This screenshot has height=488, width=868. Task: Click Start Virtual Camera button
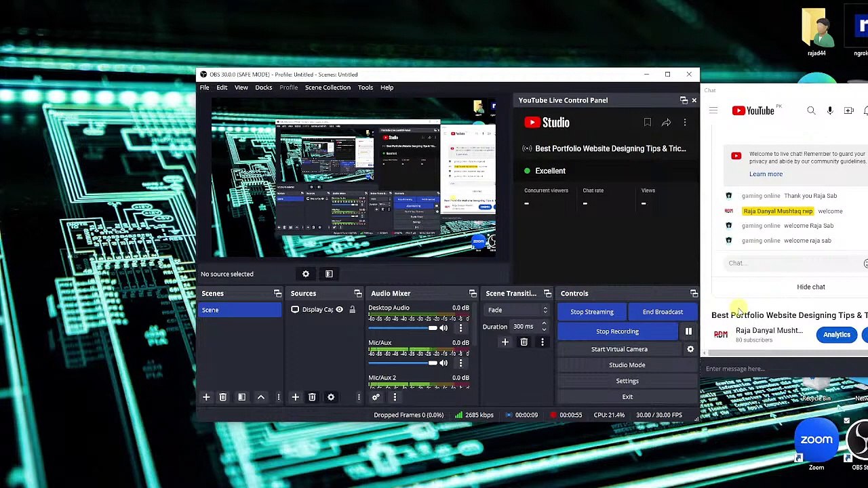(619, 349)
